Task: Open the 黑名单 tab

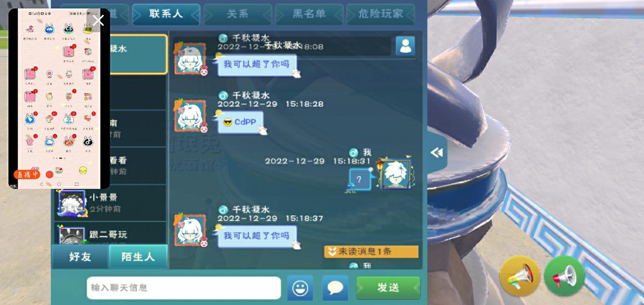Action: click(x=309, y=14)
